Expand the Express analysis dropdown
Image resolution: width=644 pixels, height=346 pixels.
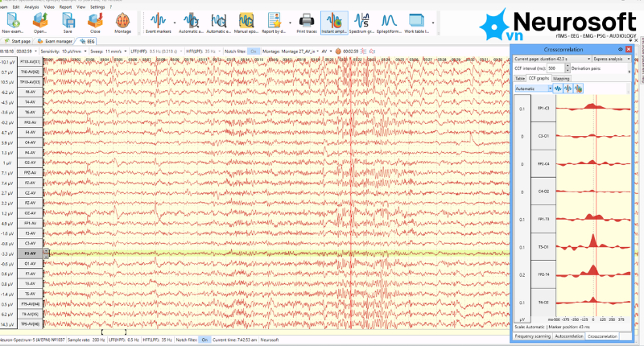point(612,59)
